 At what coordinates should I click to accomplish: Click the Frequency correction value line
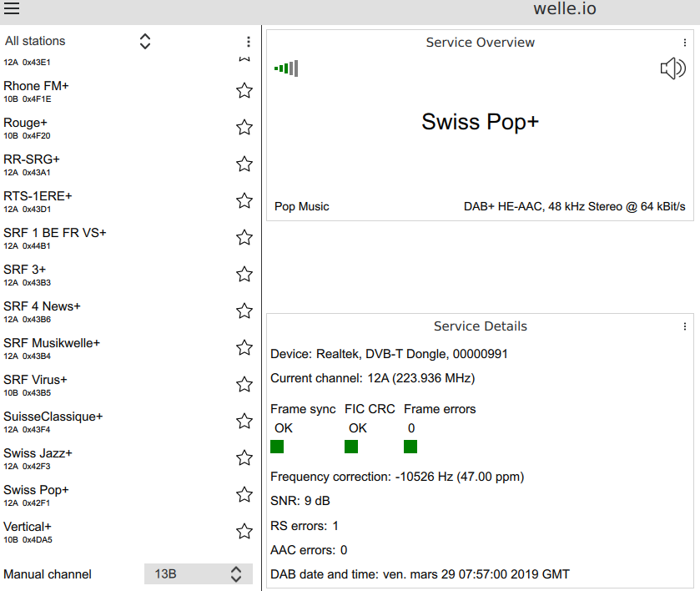pyautogui.click(x=397, y=477)
